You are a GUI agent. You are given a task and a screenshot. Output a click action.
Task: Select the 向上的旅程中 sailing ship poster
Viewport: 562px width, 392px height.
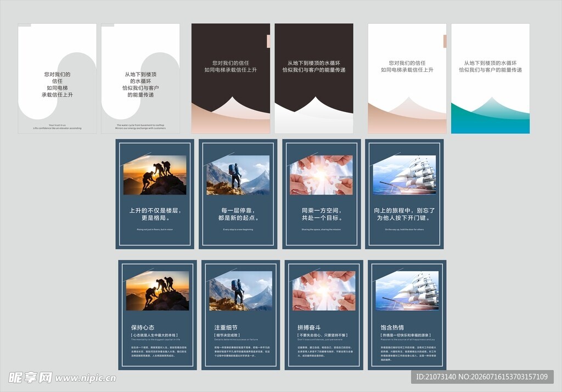404,194
